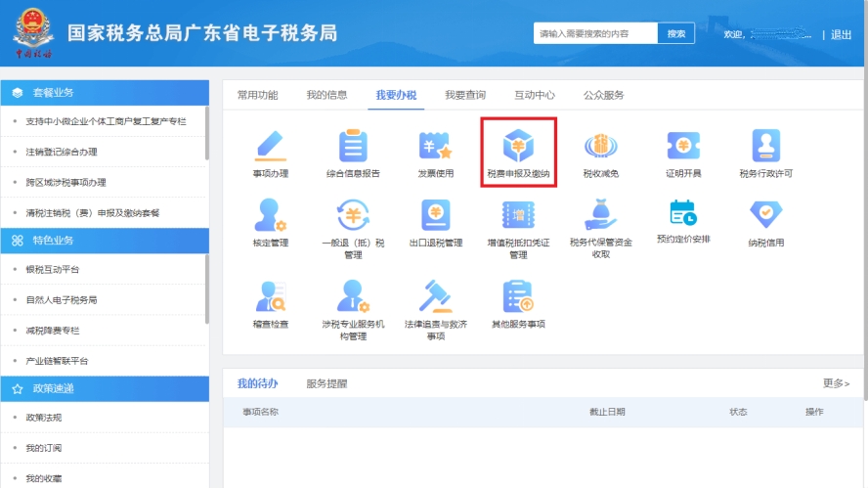The image size is (868, 489).
Task: Open 其他服务事项 icon
Action: tap(518, 297)
